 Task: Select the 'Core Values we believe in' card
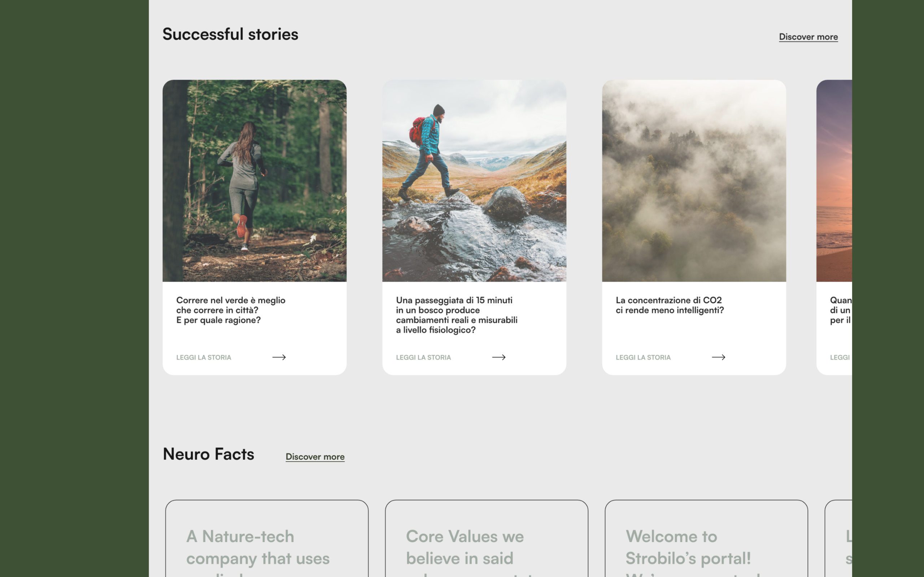(486, 542)
